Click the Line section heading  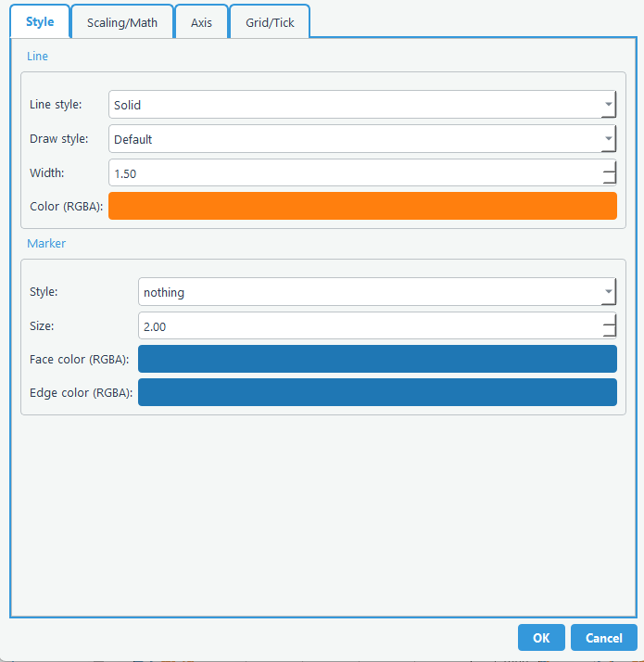(37, 57)
